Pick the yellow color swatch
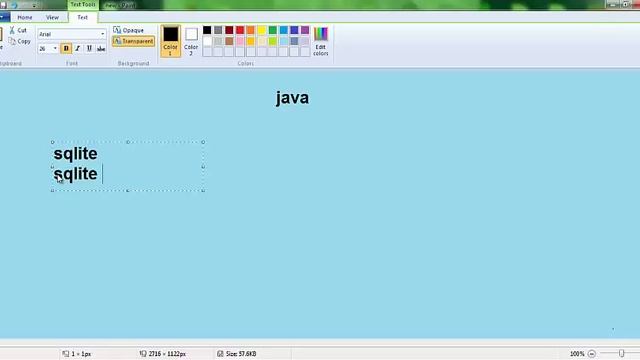Viewport: 640px width, 360px height. pos(262,30)
